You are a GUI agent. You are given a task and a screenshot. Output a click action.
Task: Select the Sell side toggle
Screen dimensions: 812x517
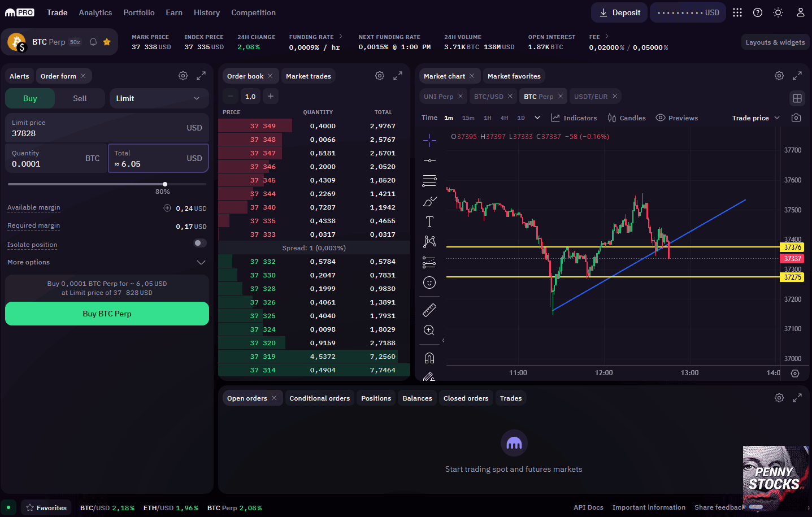pyautogui.click(x=80, y=98)
